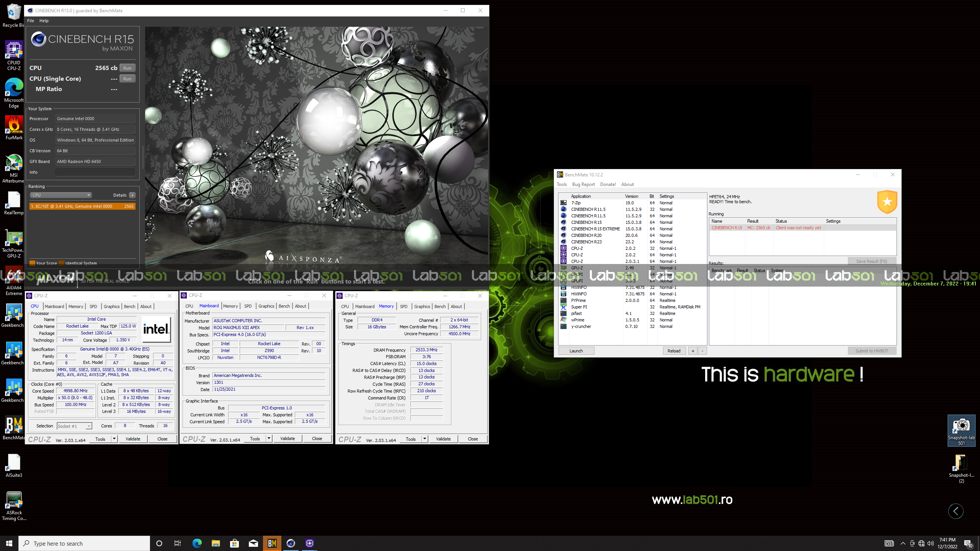Open File Explorer from the taskbar
This screenshot has width=980, height=551.
click(x=216, y=543)
